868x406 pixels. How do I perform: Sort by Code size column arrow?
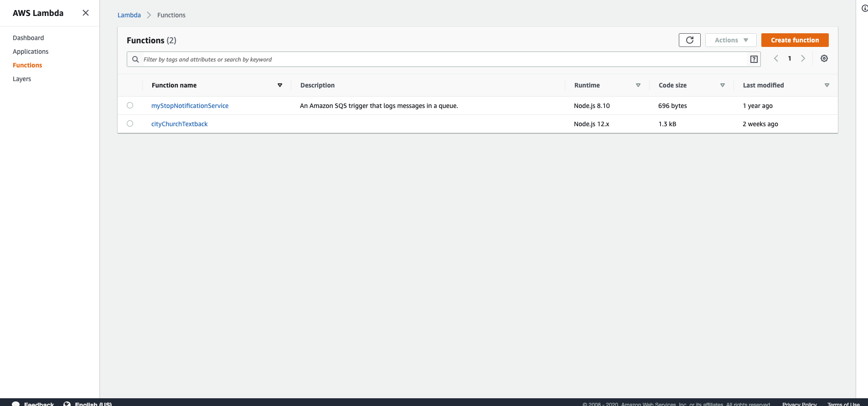[723, 85]
